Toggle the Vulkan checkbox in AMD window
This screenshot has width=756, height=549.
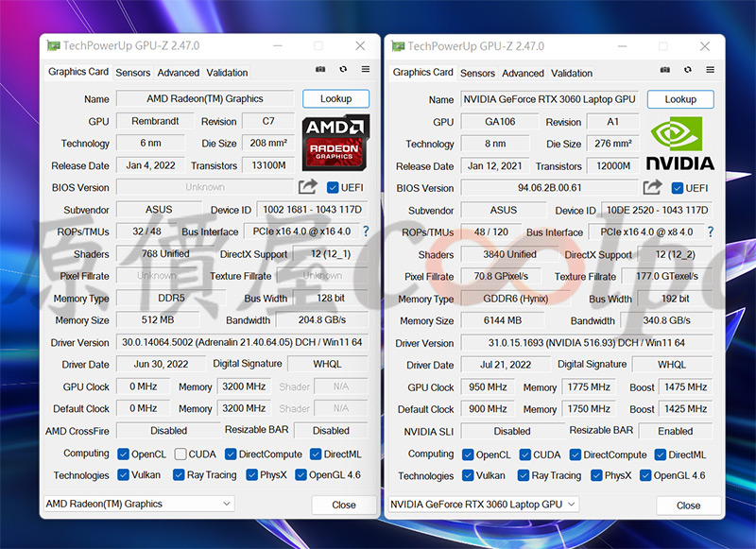pyautogui.click(x=124, y=474)
